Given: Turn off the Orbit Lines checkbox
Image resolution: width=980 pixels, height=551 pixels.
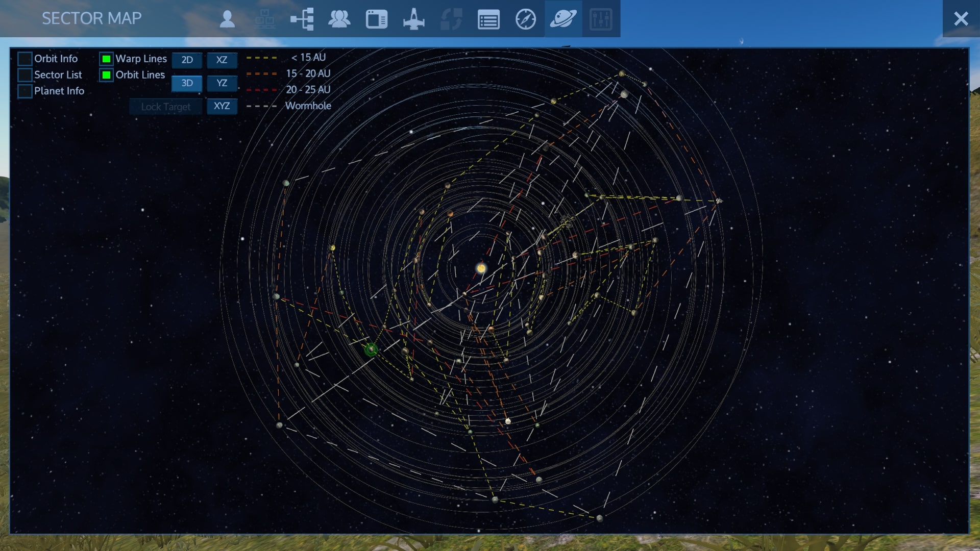Looking at the screenshot, I should (106, 75).
